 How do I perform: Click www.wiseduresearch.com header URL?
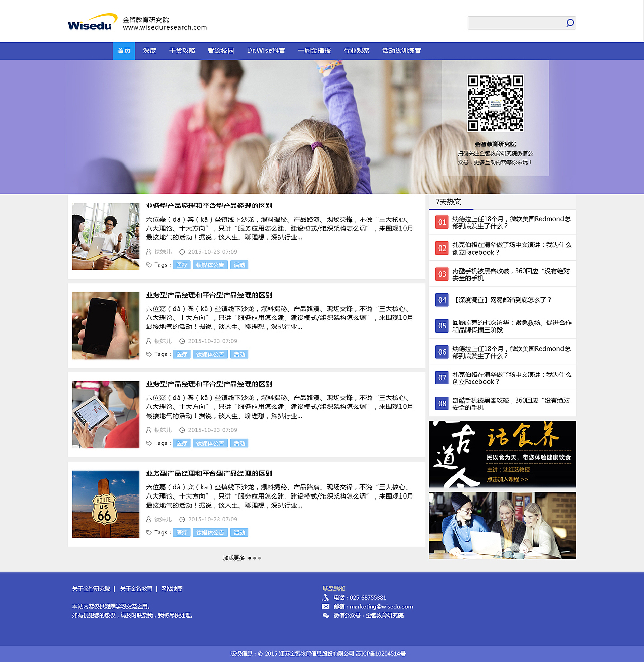coord(165,27)
